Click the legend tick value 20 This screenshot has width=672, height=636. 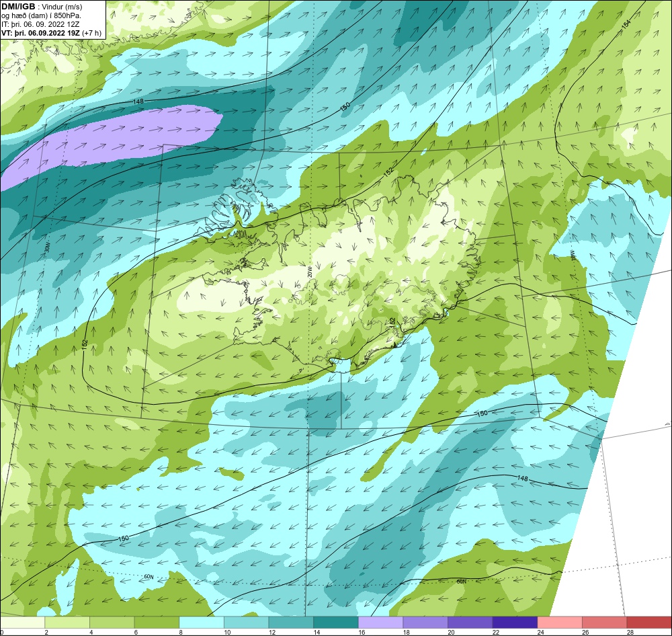click(x=452, y=632)
